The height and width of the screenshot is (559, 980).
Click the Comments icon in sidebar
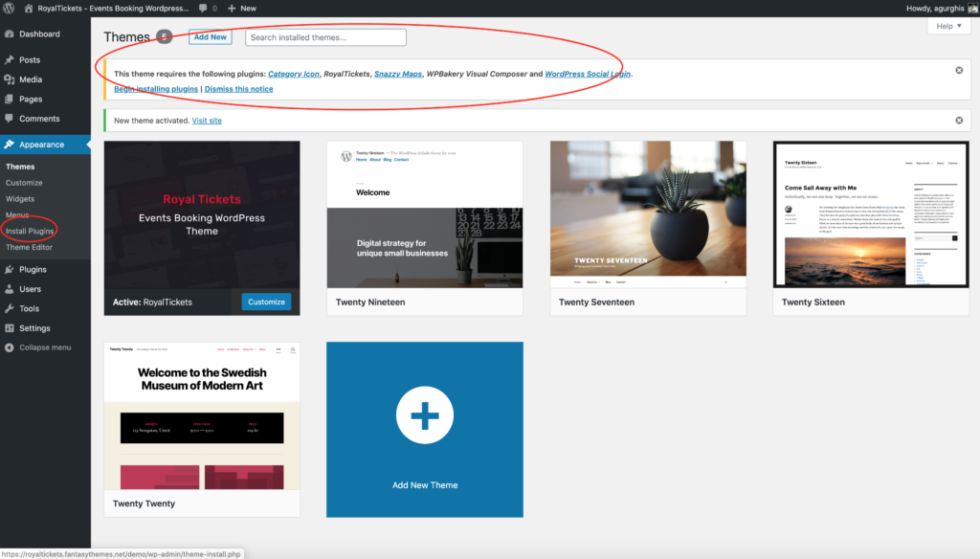coord(10,118)
